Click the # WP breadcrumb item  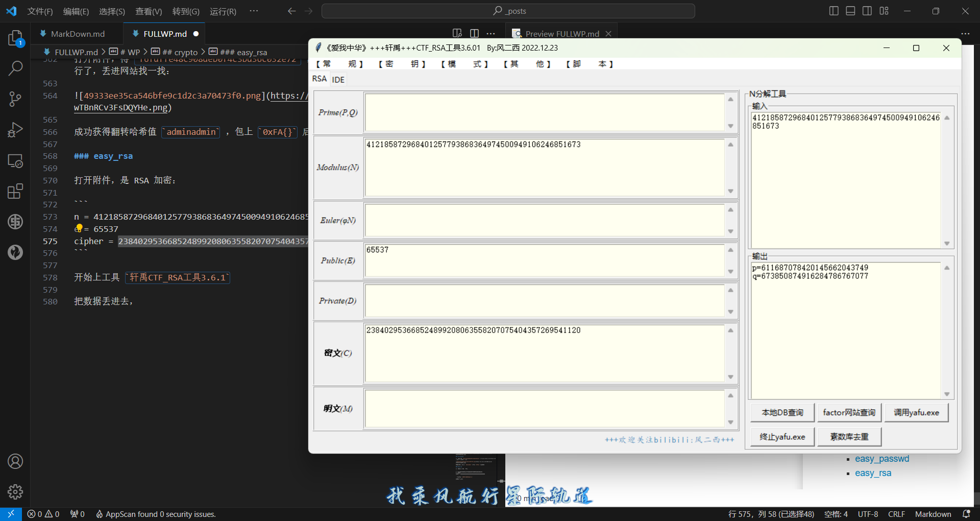pos(125,52)
